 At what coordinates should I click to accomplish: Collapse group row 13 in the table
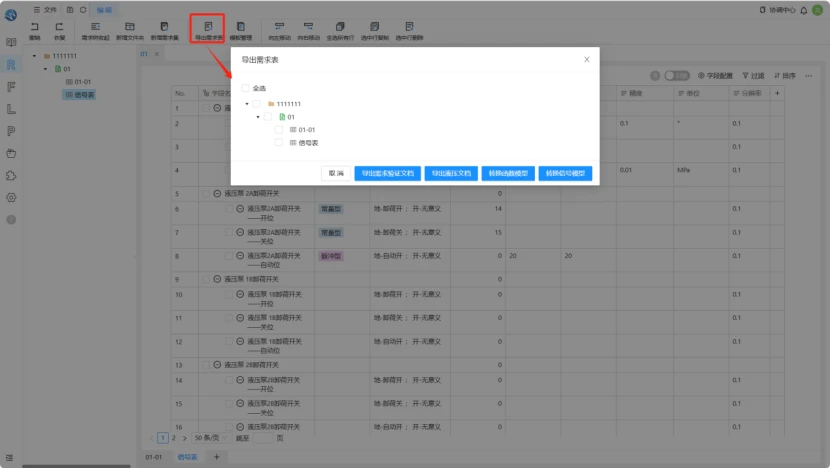[217, 365]
